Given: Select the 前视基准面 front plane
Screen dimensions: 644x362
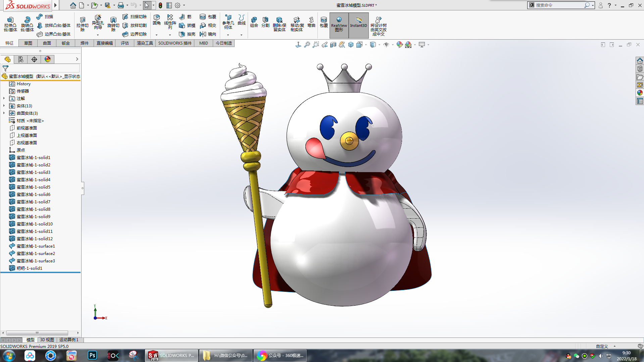Looking at the screenshot, I should click(x=23, y=128).
